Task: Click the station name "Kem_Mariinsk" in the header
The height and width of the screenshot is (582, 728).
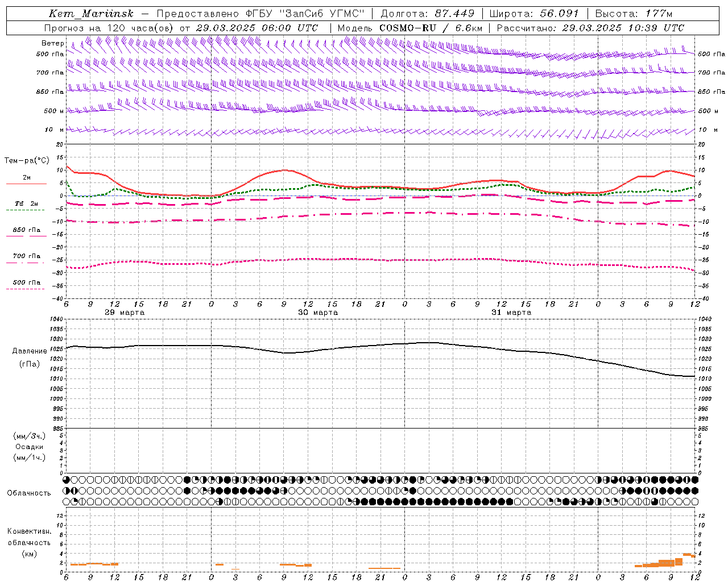Action: (92, 14)
